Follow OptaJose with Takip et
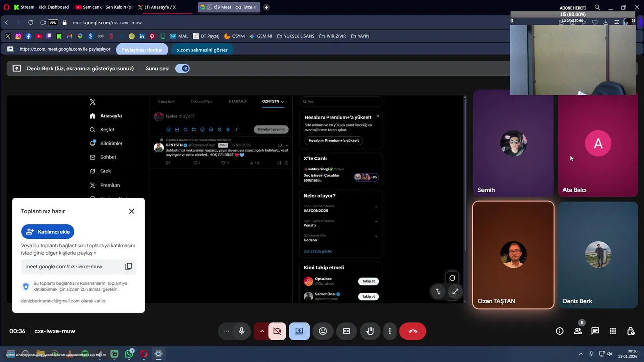The image size is (644, 362). tap(369, 281)
